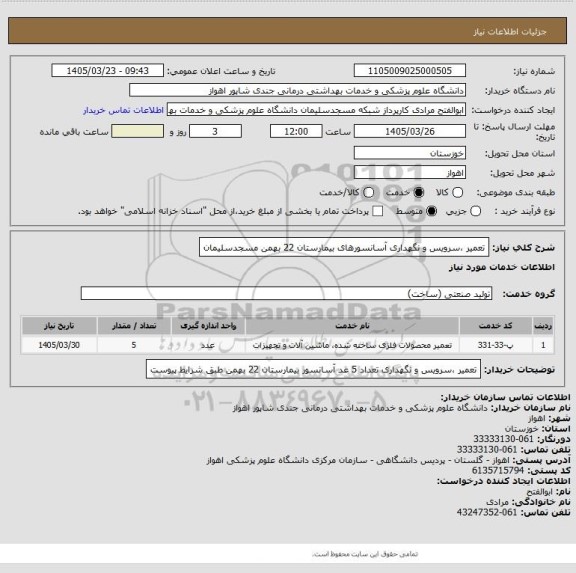Click the اهواز delivery city field
The width and height of the screenshot is (576, 573).
click(x=410, y=173)
